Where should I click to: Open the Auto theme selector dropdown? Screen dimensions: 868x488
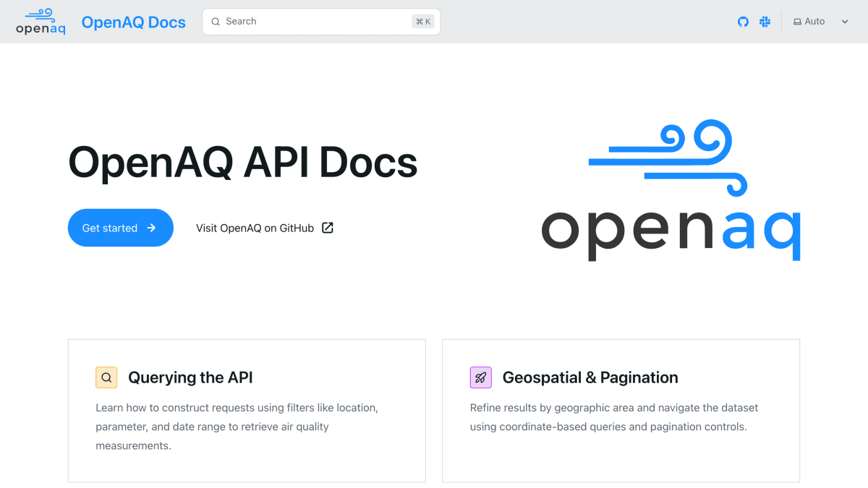coord(821,22)
